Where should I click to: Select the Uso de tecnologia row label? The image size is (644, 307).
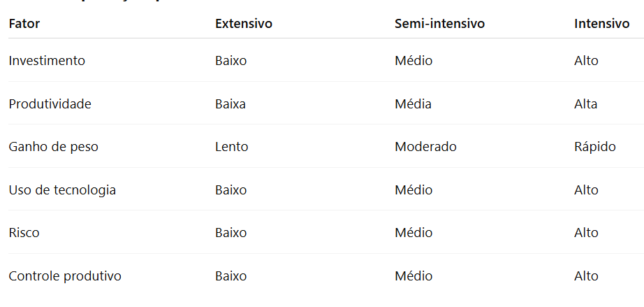pyautogui.click(x=62, y=190)
